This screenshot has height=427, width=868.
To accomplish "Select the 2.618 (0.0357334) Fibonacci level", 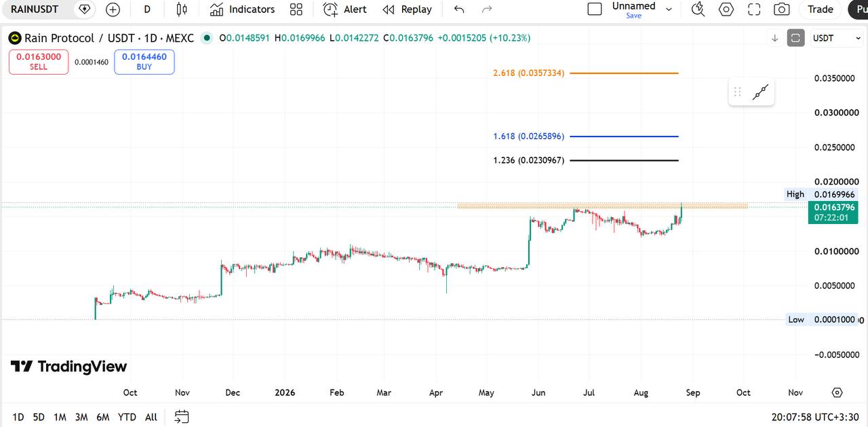I will pyautogui.click(x=529, y=73).
